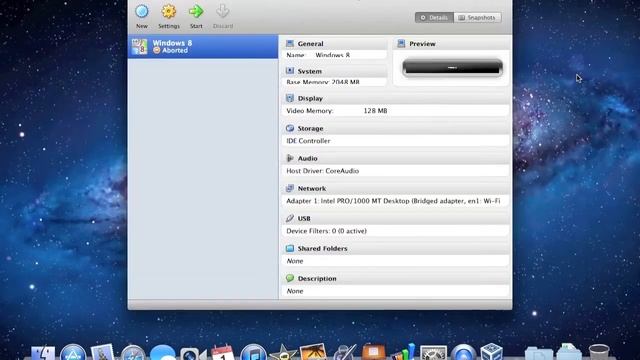Start the VM with the green arrow
Image resolution: width=640 pixels, height=360 pixels.
coord(196,11)
